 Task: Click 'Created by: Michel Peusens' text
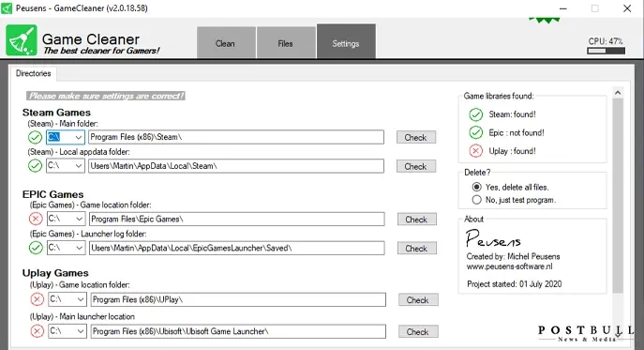point(513,256)
